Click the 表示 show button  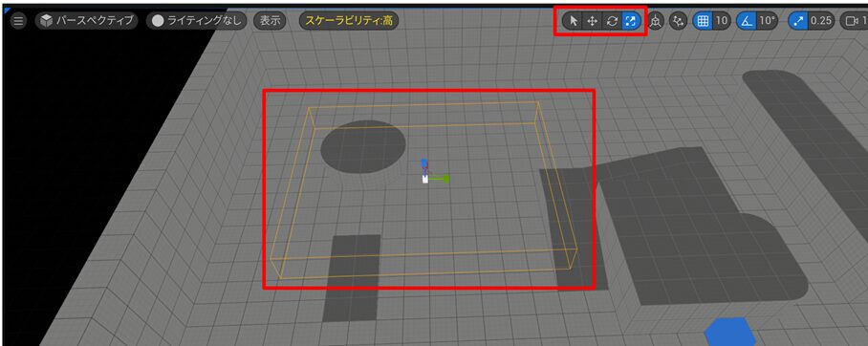271,21
